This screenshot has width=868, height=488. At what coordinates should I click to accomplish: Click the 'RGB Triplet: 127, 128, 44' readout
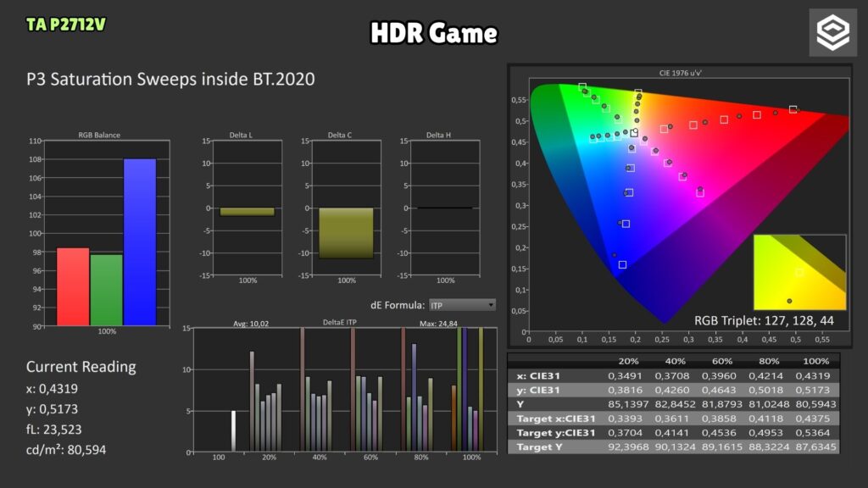[764, 321]
